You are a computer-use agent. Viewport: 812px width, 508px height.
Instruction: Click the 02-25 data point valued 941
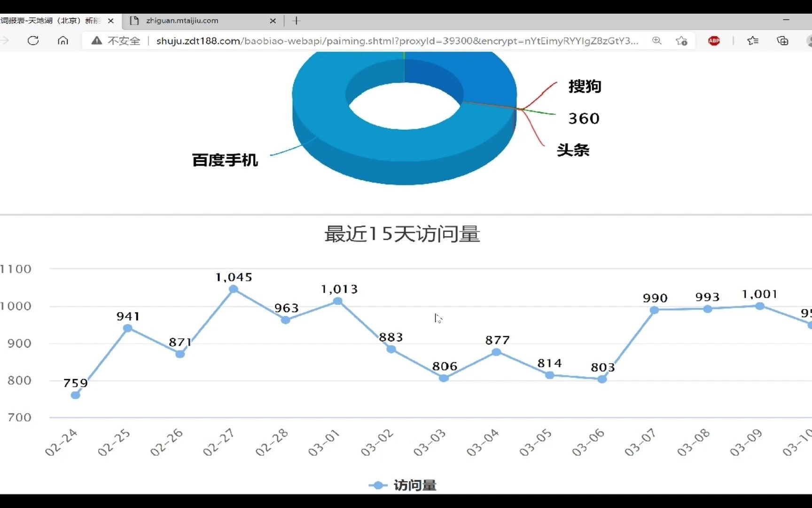(x=127, y=328)
